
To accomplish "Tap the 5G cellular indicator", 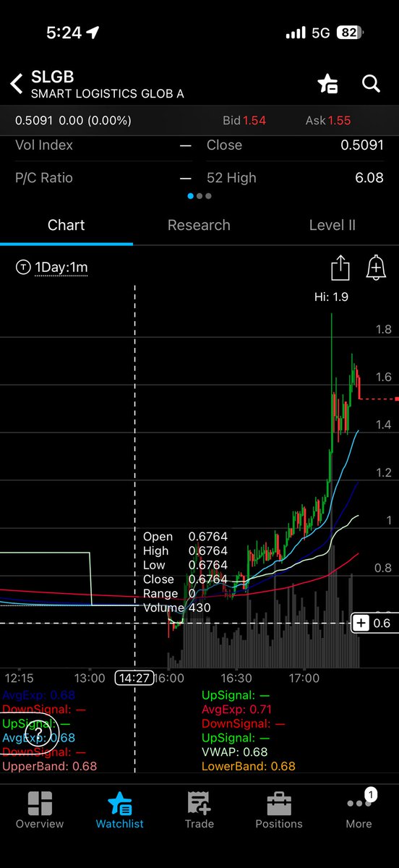I will pos(320,33).
